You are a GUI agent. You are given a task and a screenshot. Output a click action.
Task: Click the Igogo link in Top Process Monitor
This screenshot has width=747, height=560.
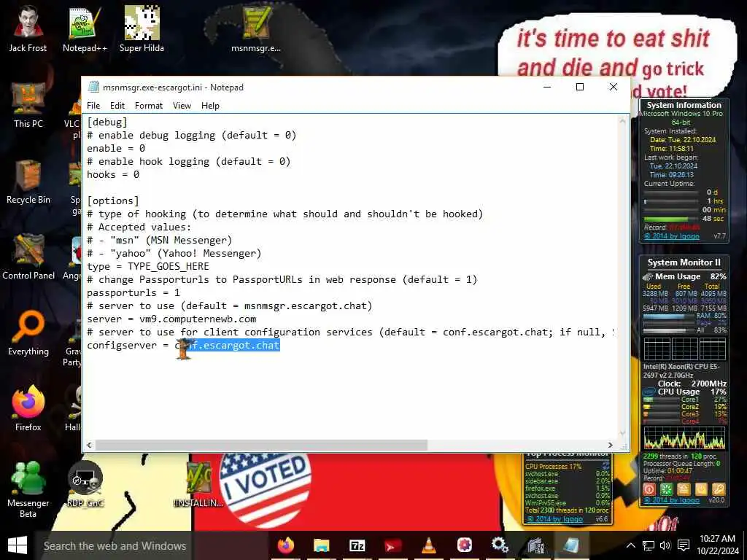pos(555,519)
